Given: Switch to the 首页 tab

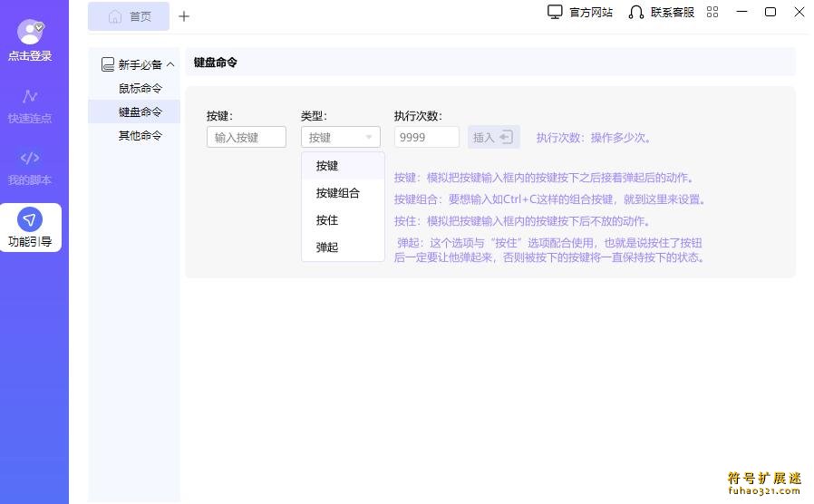Looking at the screenshot, I should click(129, 16).
